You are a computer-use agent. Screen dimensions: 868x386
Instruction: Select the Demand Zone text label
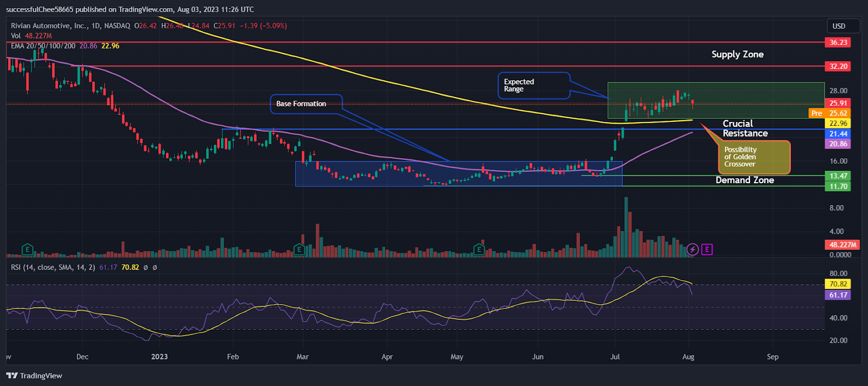click(744, 180)
